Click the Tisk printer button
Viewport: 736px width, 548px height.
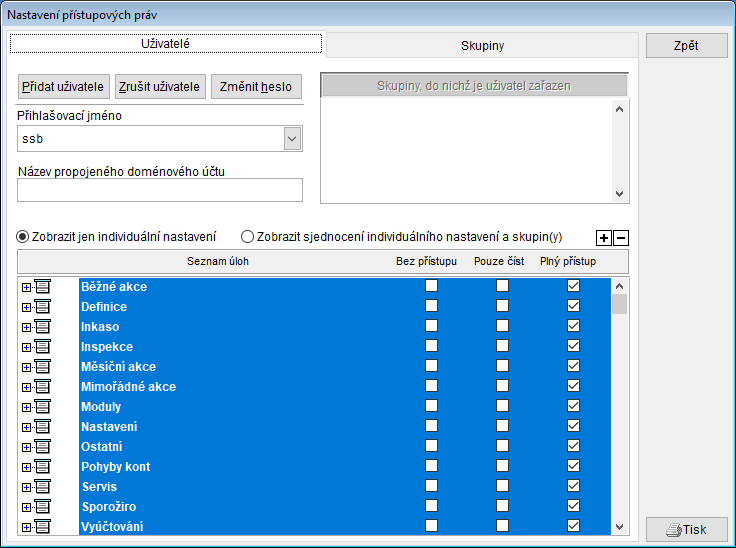coord(686,530)
